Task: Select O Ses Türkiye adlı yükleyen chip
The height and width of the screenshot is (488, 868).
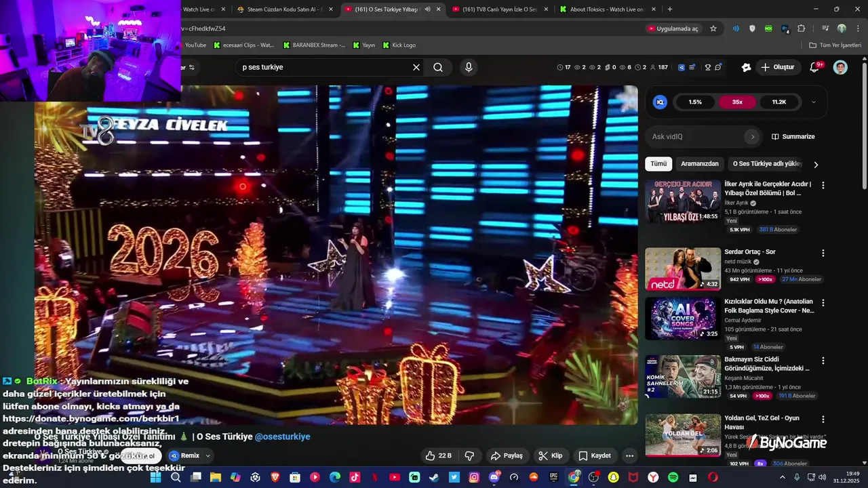Action: click(767, 164)
